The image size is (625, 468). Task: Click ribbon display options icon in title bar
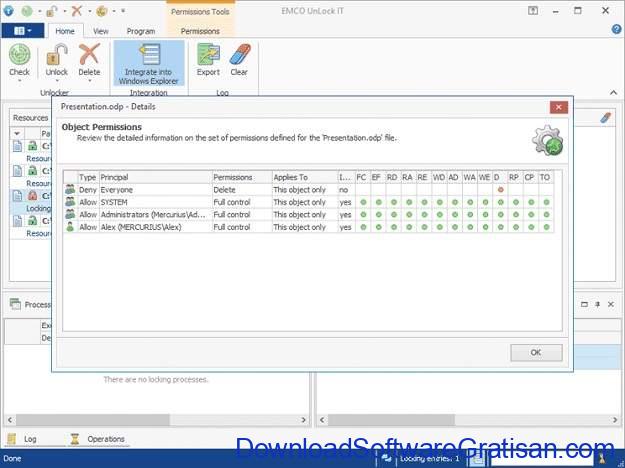point(533,11)
